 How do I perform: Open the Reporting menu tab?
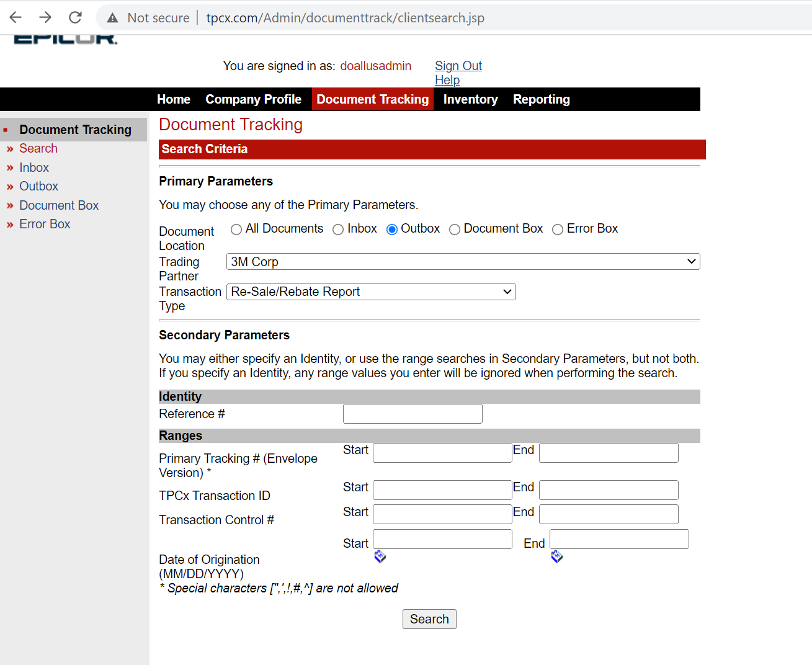click(x=541, y=99)
